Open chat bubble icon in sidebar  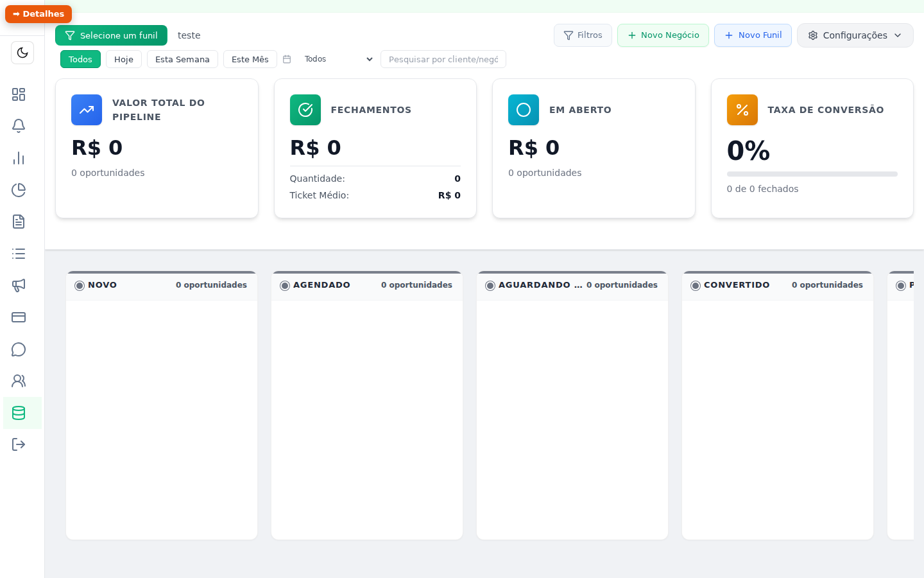19,349
